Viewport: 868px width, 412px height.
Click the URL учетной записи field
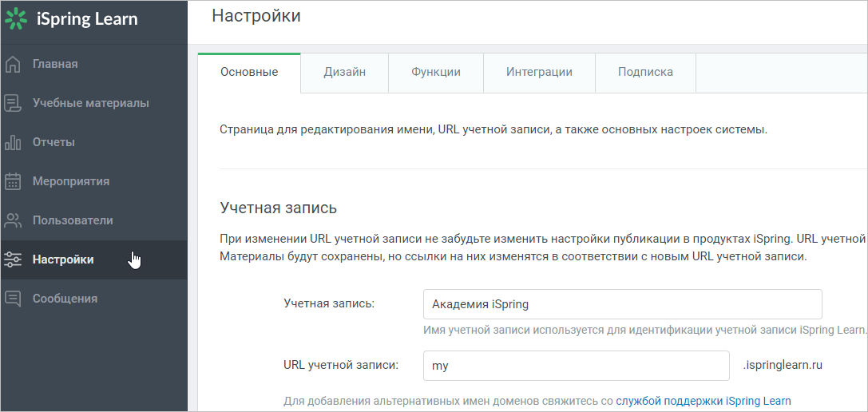[x=577, y=366]
